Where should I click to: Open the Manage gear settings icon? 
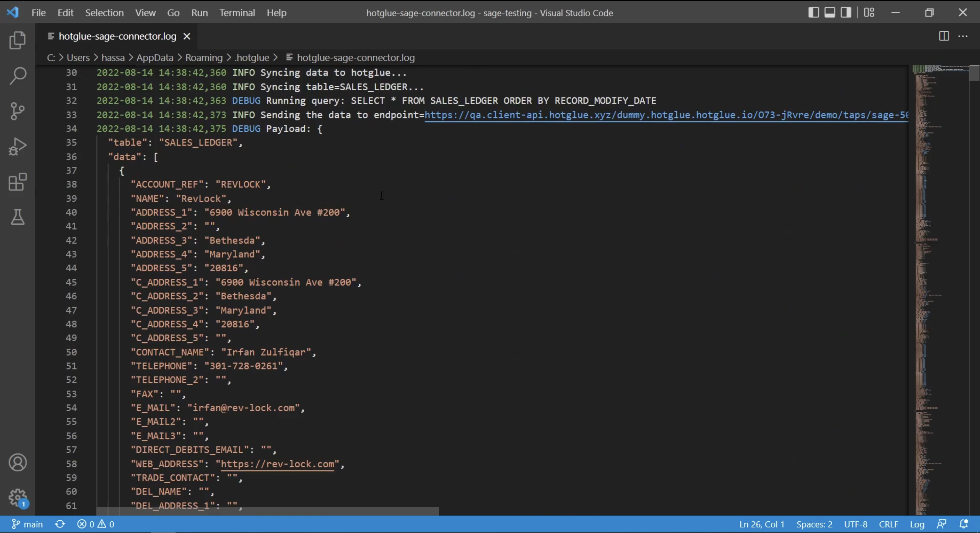pyautogui.click(x=17, y=498)
